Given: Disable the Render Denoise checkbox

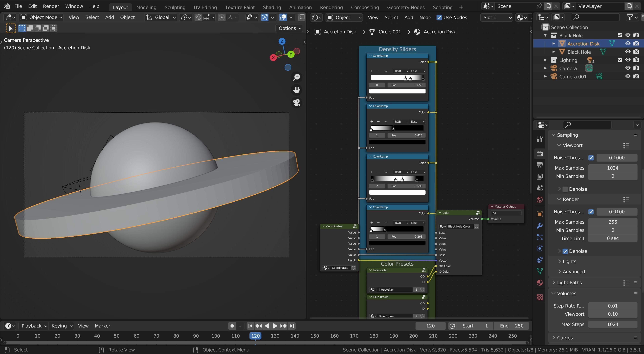Looking at the screenshot, I should click(x=565, y=251).
